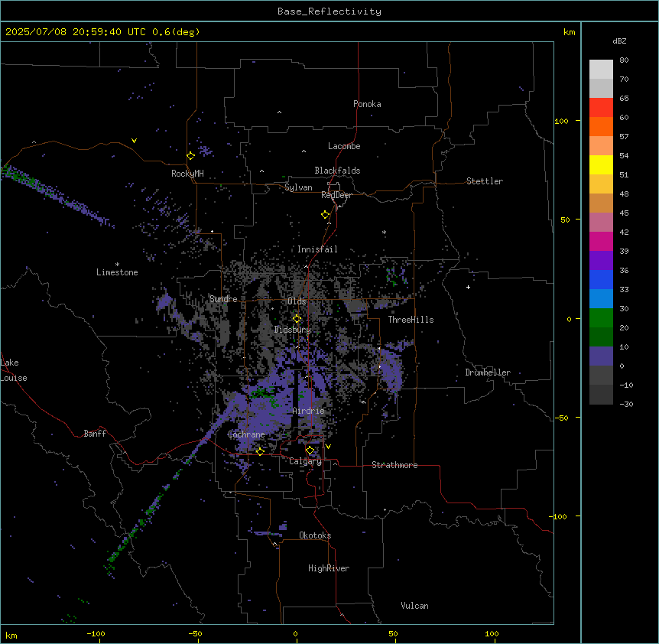This screenshot has width=659, height=644.
Task: Click the Strathmore town label
Action: (394, 465)
